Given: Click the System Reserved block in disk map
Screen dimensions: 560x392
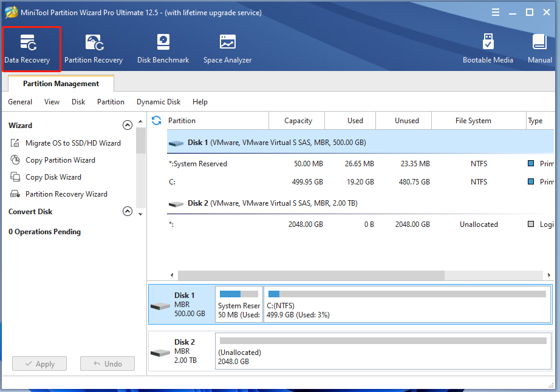Looking at the screenshot, I should pyautogui.click(x=239, y=305).
